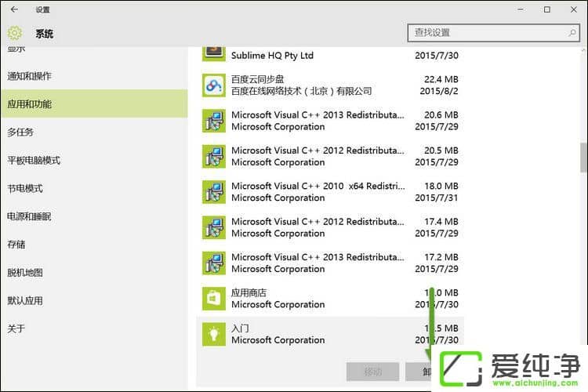Click the 系统 page heading
The width and height of the screenshot is (588, 392).
click(x=44, y=34)
